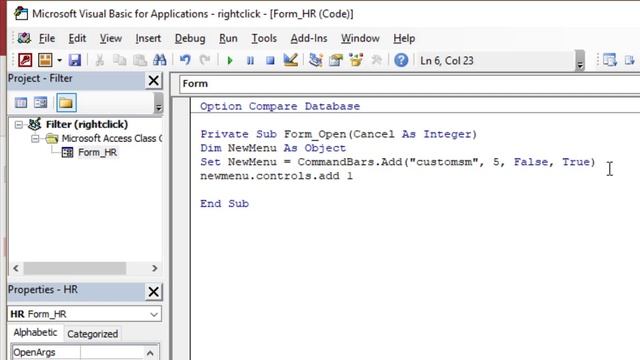Collapse the Filter (rightclick) project node
The width and height of the screenshot is (640, 360).
19,124
